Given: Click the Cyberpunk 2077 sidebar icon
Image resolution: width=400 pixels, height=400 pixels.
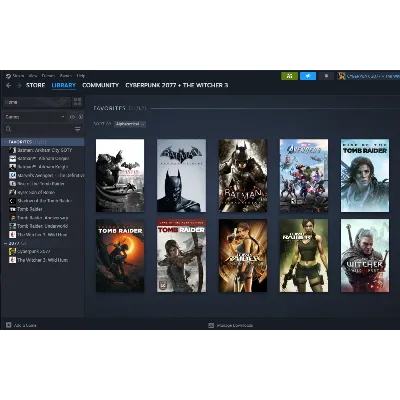Looking at the screenshot, I should [x=13, y=251].
